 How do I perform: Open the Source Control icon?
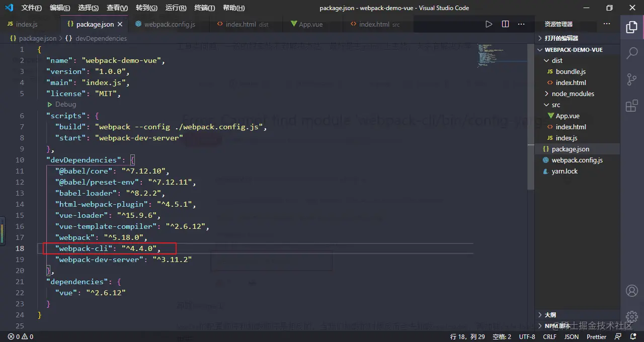[x=632, y=79]
